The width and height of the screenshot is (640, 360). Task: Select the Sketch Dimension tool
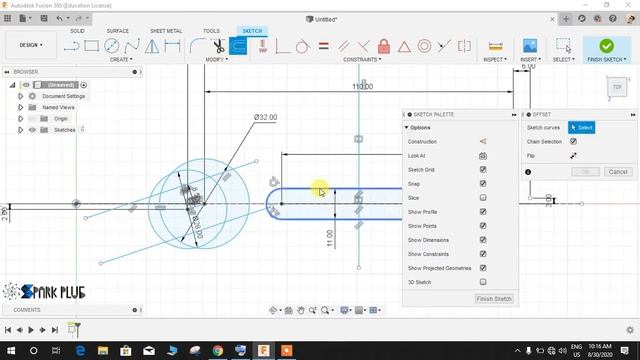(x=172, y=46)
